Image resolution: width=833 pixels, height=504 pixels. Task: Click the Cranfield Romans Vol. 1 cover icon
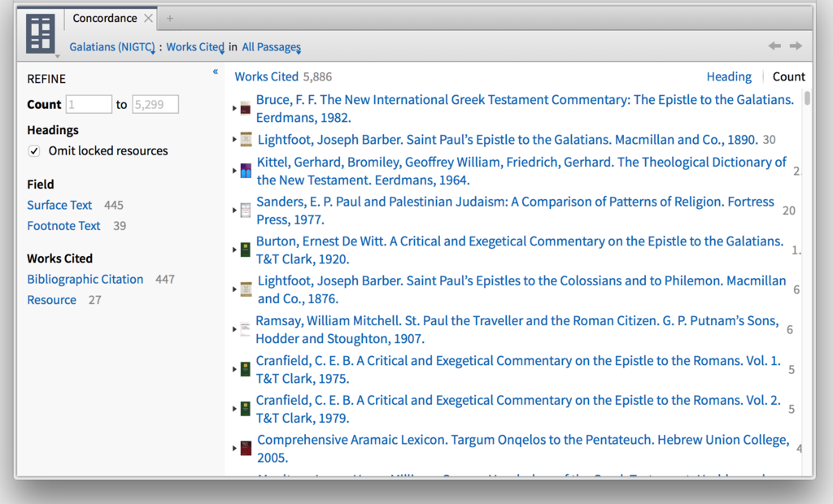pyautogui.click(x=246, y=369)
